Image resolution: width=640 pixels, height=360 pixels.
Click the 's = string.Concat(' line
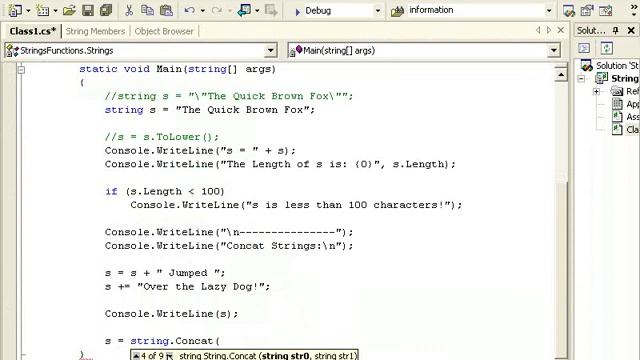point(162,341)
